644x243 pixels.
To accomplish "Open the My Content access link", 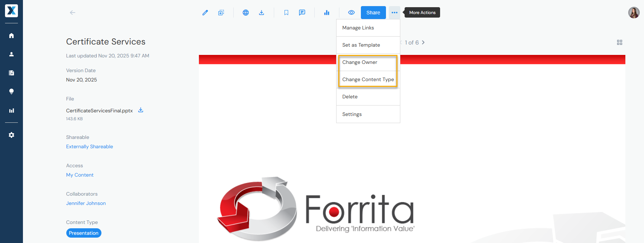I will (x=80, y=175).
